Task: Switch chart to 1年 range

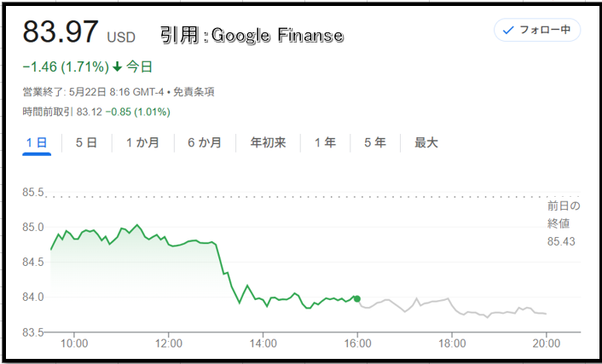Action: tap(325, 143)
